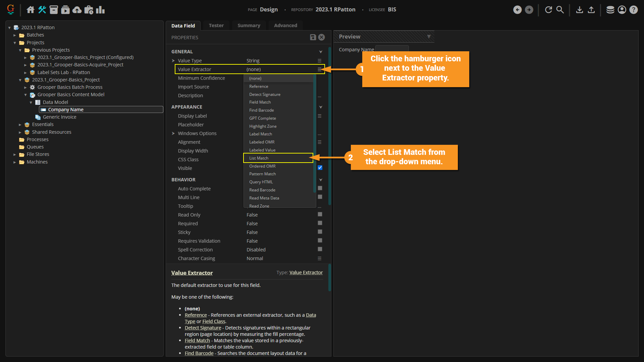
Task: Select List Match from the drop-down
Action: click(259, 158)
